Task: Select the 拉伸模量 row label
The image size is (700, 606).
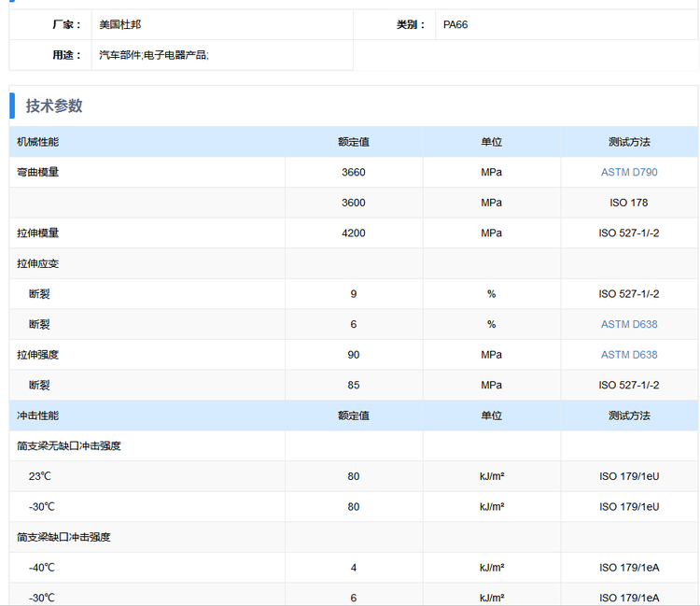Action: pyautogui.click(x=37, y=233)
